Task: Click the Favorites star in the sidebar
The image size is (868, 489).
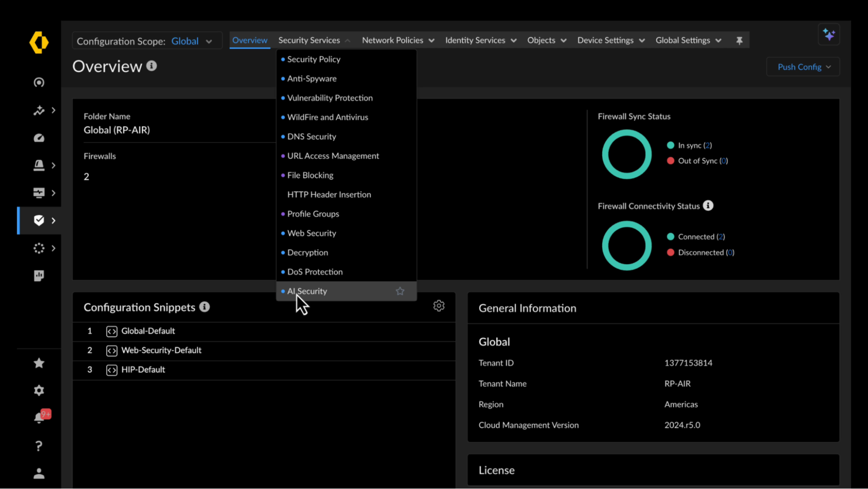Action: pyautogui.click(x=39, y=363)
